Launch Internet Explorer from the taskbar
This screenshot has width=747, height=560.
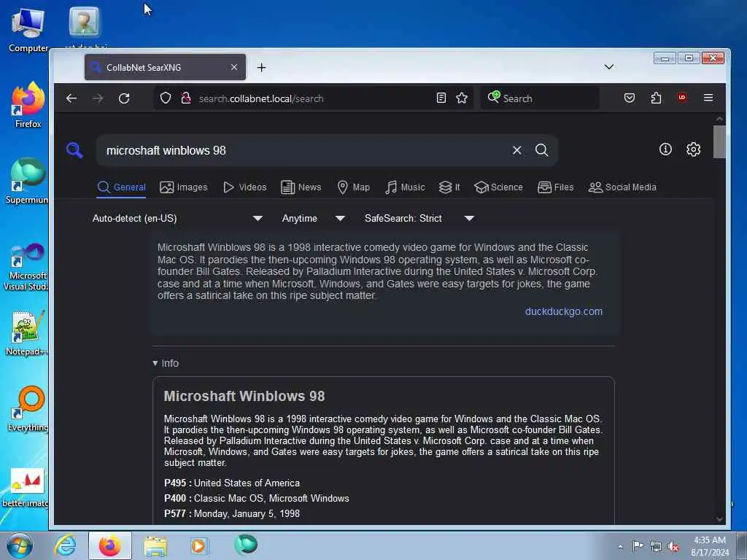[x=65, y=545]
